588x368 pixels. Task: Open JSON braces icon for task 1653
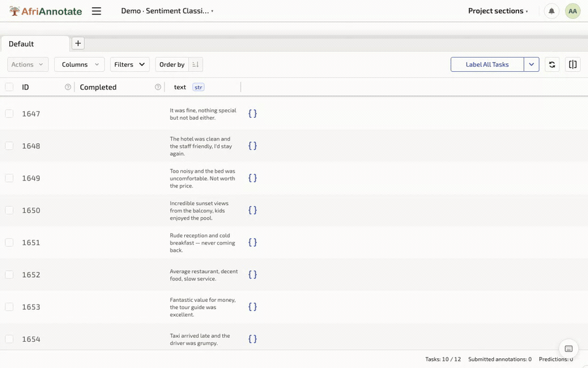click(x=252, y=307)
